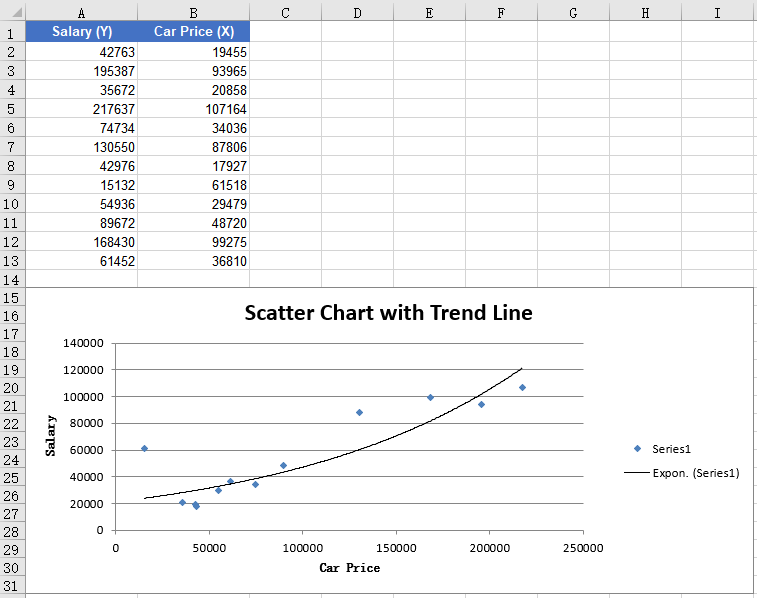Select the Expon. (Series1) legend entry
Screen dimensions: 757x598
click(x=682, y=473)
